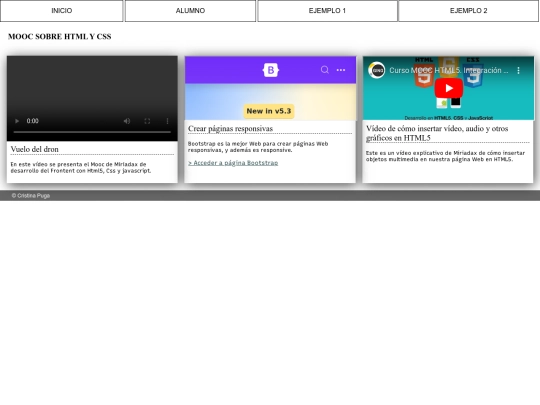Go to the ALUMNO menu item
This screenshot has height=405, width=540.
coord(190,11)
